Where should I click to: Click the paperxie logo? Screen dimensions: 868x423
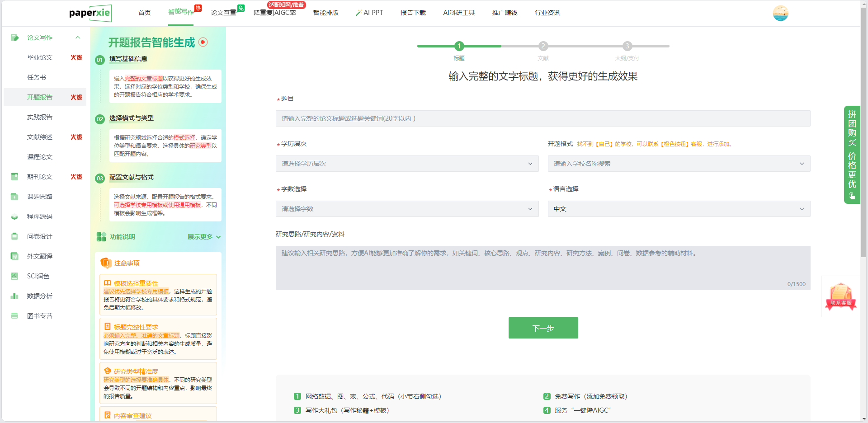[x=90, y=13]
